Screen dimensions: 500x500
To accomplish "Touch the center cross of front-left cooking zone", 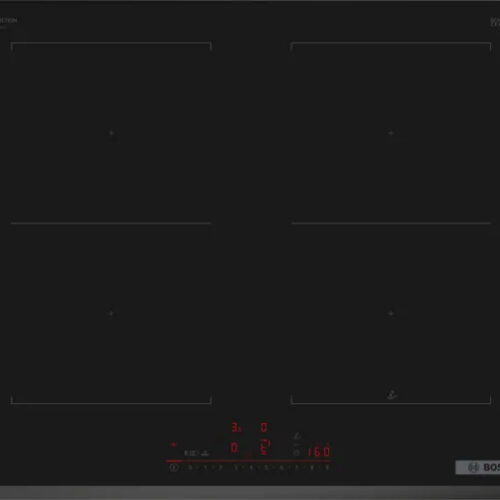I will [111, 313].
